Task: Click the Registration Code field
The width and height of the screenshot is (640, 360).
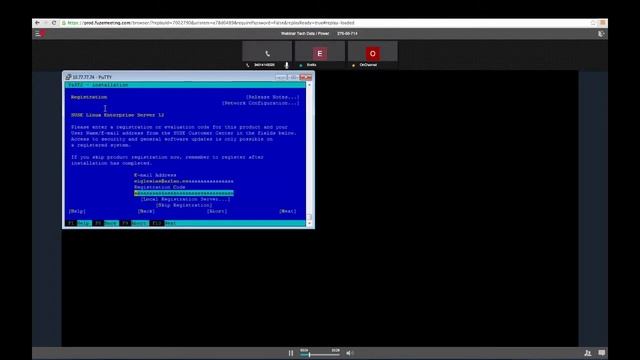Action: coord(184,193)
